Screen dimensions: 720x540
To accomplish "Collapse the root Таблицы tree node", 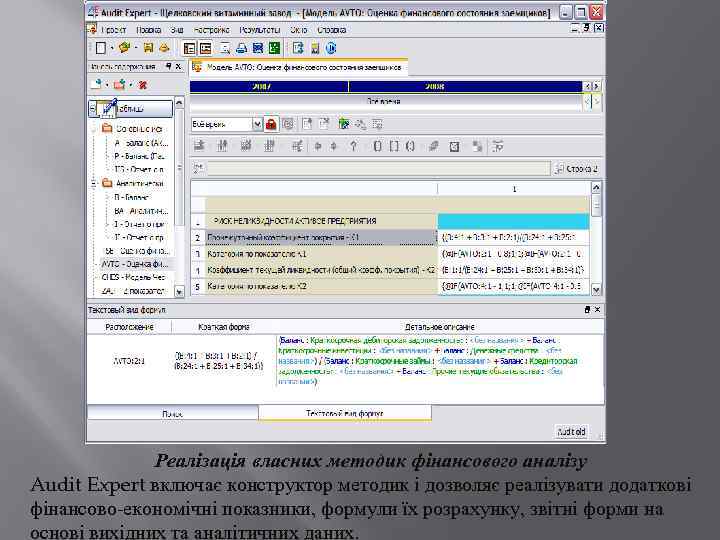I will point(92,109).
